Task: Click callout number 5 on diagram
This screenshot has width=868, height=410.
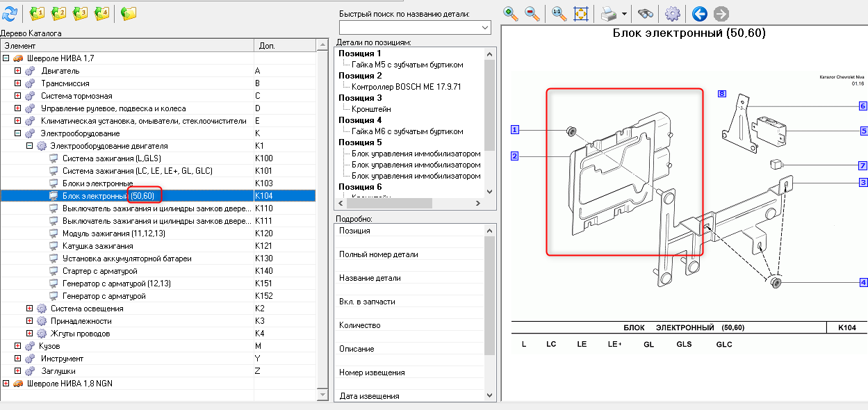Action: pos(863,130)
